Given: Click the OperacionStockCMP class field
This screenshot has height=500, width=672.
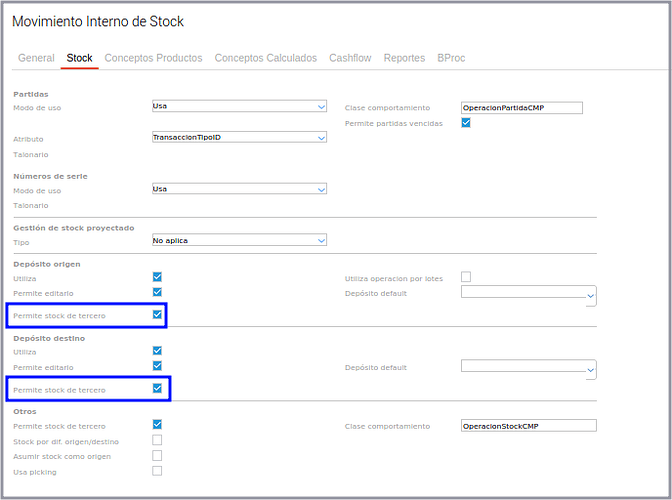Looking at the screenshot, I should pyautogui.click(x=528, y=426).
